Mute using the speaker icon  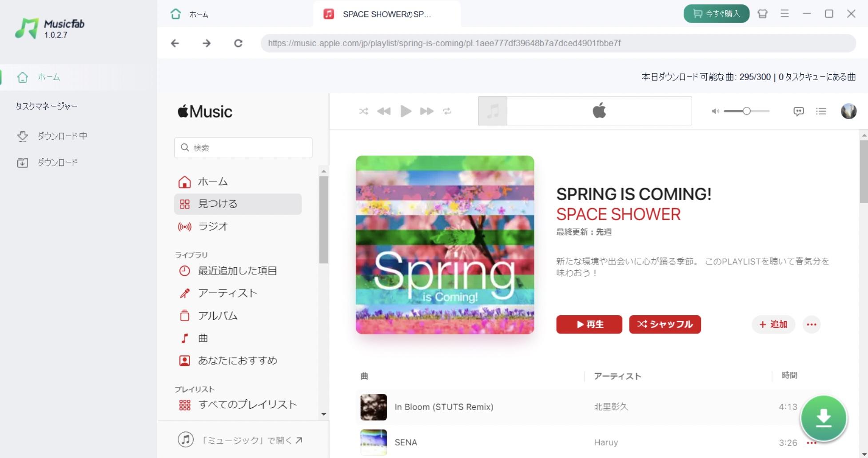click(x=715, y=111)
